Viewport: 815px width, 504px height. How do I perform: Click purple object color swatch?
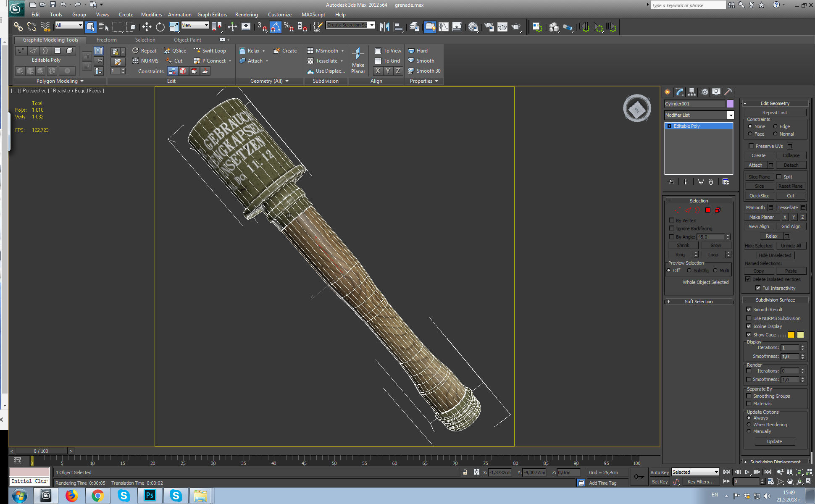[730, 104]
